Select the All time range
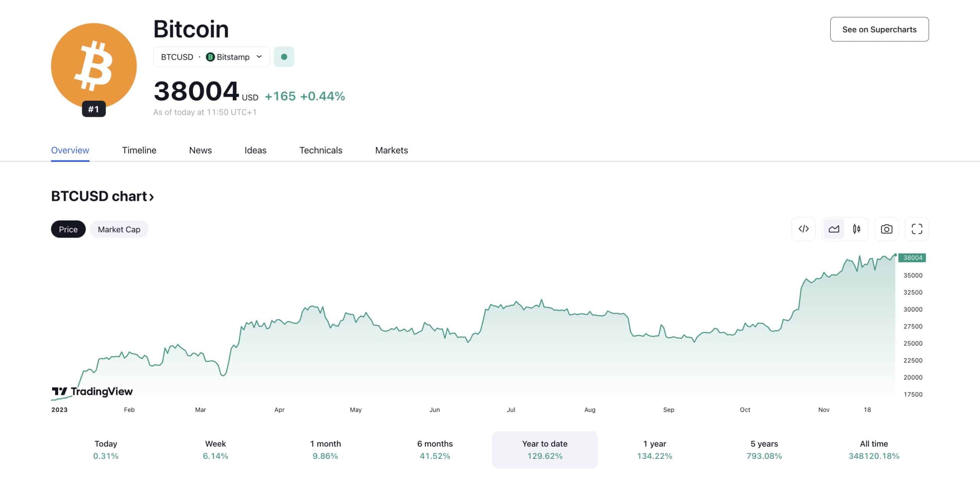This screenshot has height=483, width=980. point(874,449)
